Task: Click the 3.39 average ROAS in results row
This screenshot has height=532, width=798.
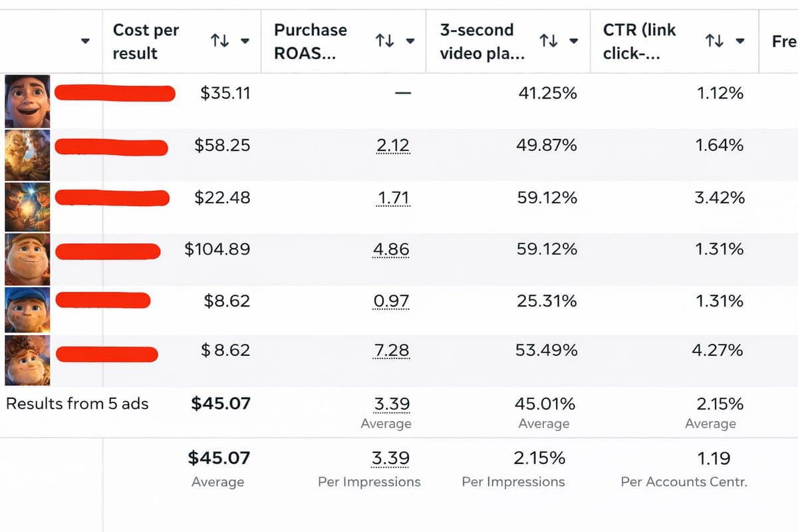Action: tap(392, 404)
